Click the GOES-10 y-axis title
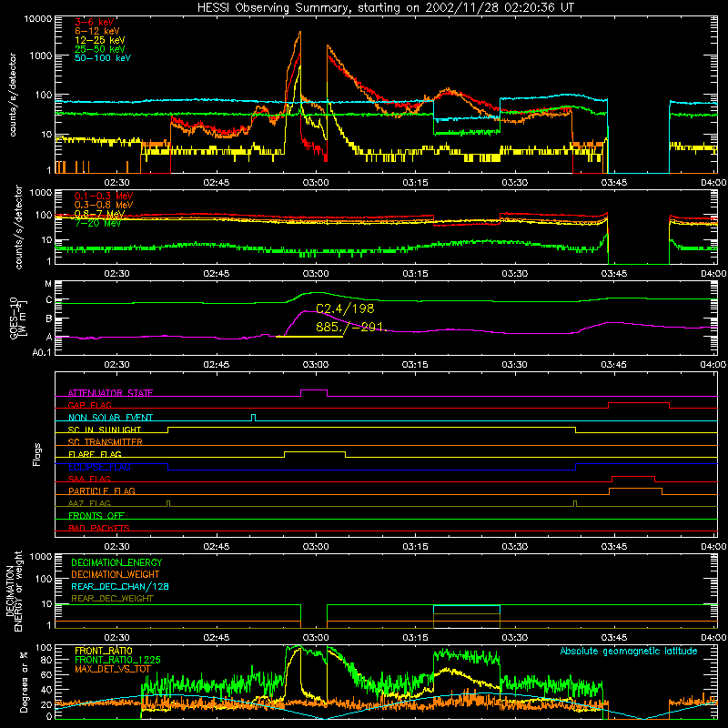Image resolution: width=728 pixels, height=728 pixels. (x=18, y=319)
